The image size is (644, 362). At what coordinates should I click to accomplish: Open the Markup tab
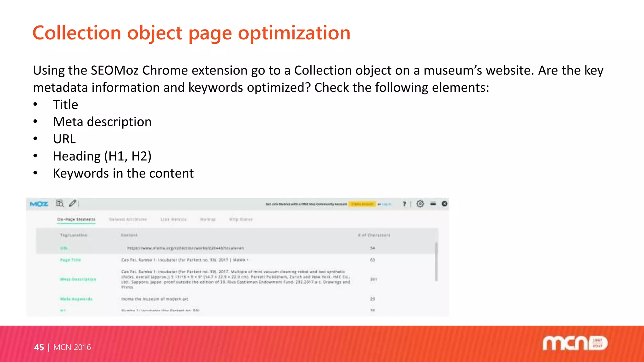208,219
